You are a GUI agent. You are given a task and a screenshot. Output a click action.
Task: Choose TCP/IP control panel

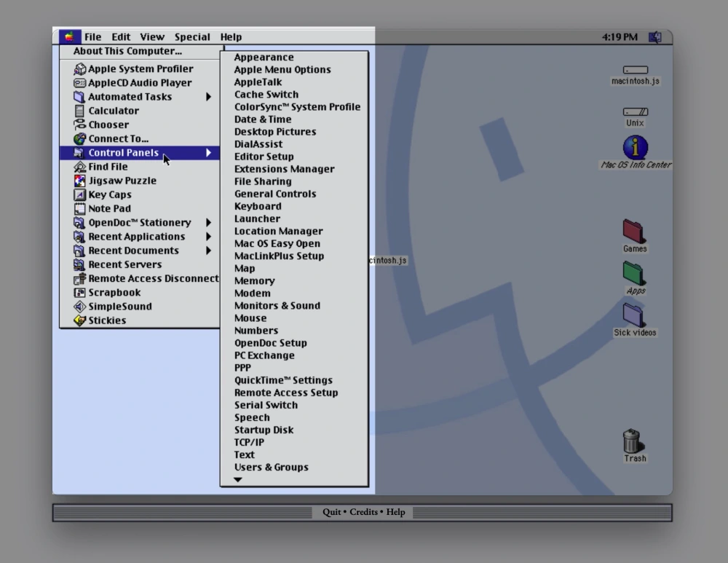[249, 442]
